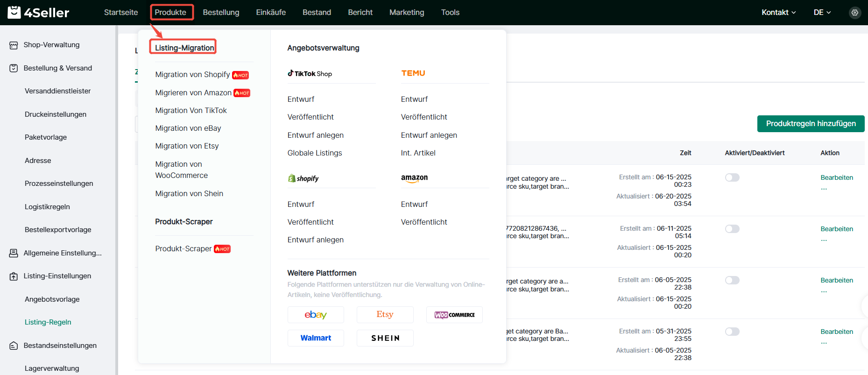
Task: Open Druckeinstellungen in sidebar
Action: (56, 114)
